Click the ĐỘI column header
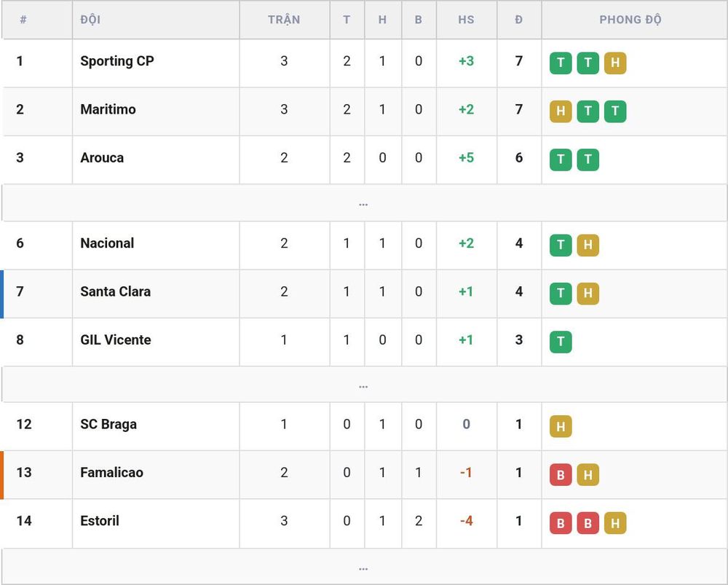Image resolution: width=728 pixels, height=585 pixels. point(90,20)
